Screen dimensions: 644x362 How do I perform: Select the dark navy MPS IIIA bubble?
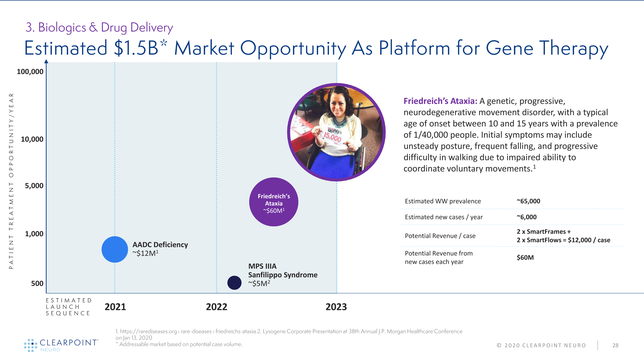pos(234,283)
